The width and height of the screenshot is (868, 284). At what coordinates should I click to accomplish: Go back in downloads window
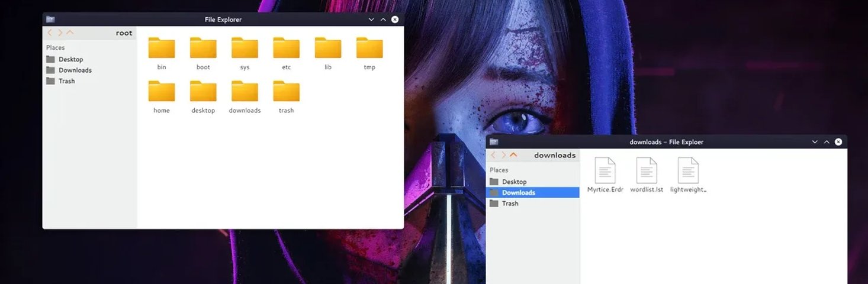[x=493, y=155]
